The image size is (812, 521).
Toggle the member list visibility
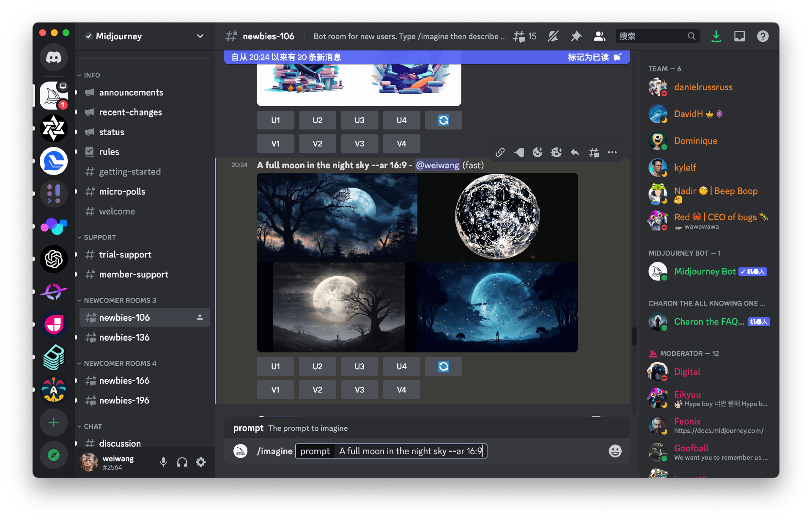(599, 36)
